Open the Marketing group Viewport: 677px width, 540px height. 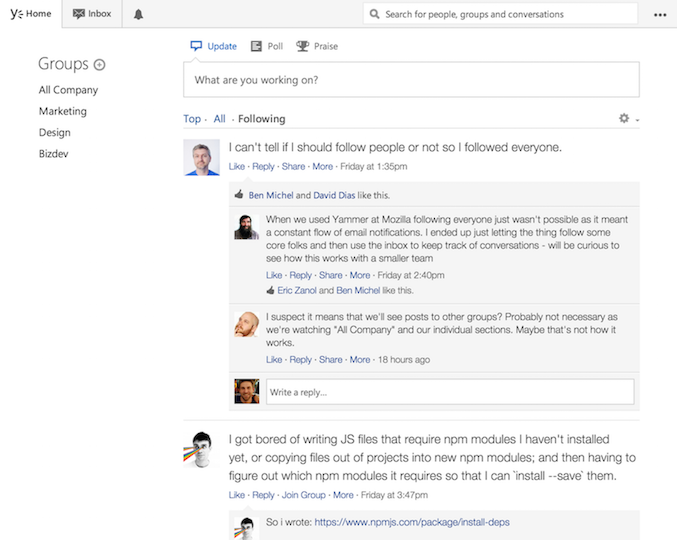pos(63,111)
